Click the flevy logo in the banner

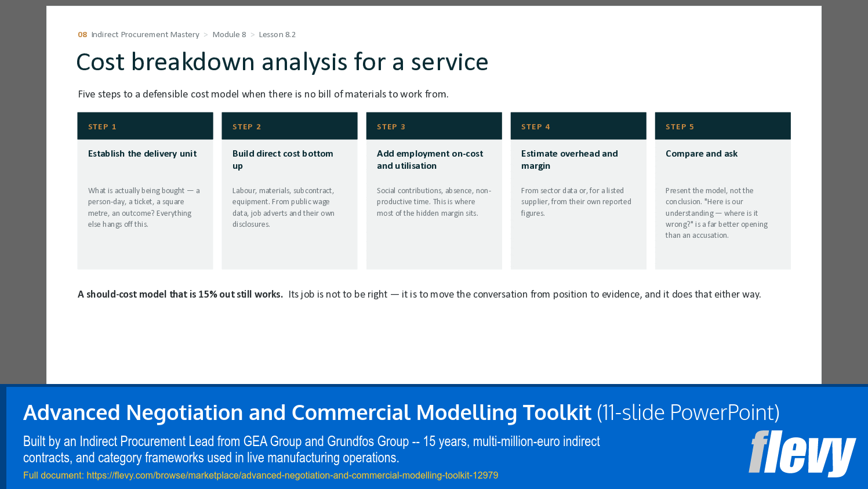pos(802,453)
